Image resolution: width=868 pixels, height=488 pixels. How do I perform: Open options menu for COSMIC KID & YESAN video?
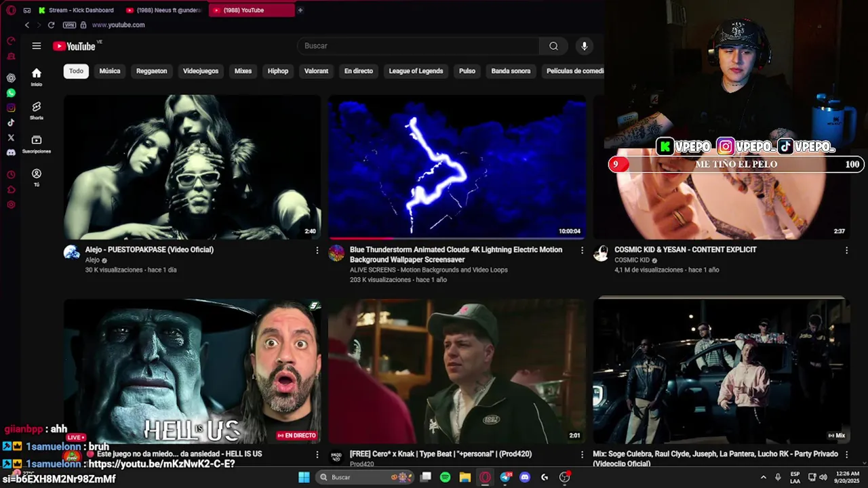coord(846,250)
